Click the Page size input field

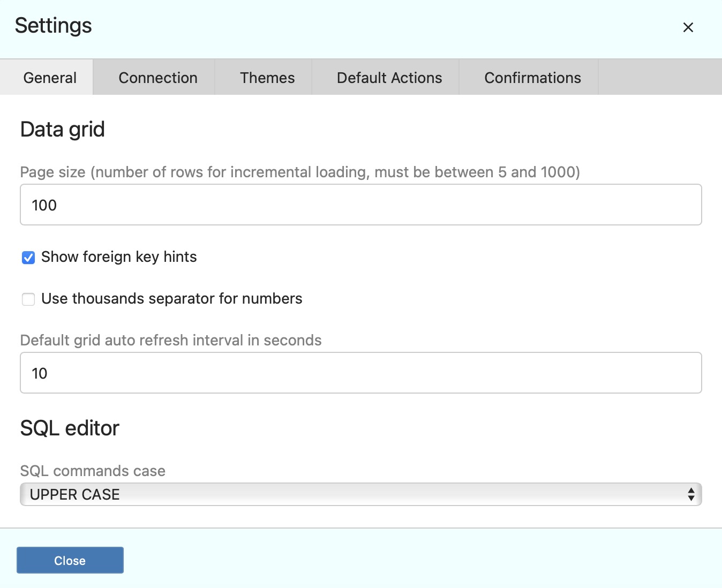pos(360,205)
